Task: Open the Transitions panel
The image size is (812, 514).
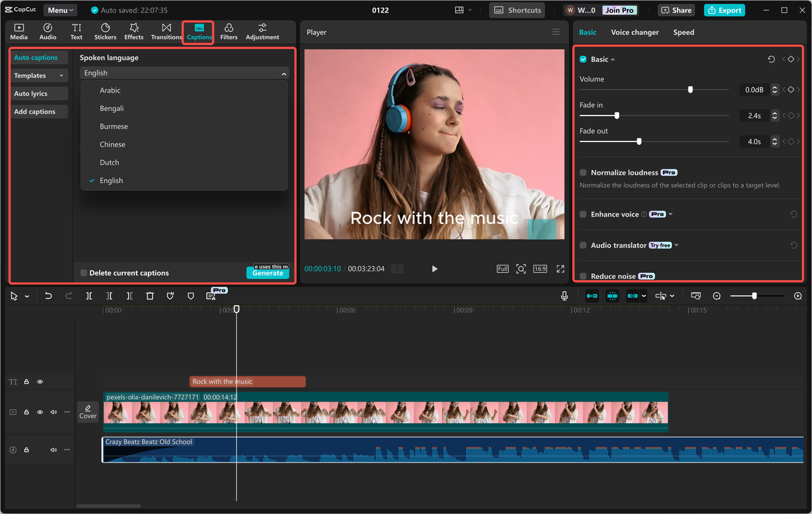Action: 166,31
